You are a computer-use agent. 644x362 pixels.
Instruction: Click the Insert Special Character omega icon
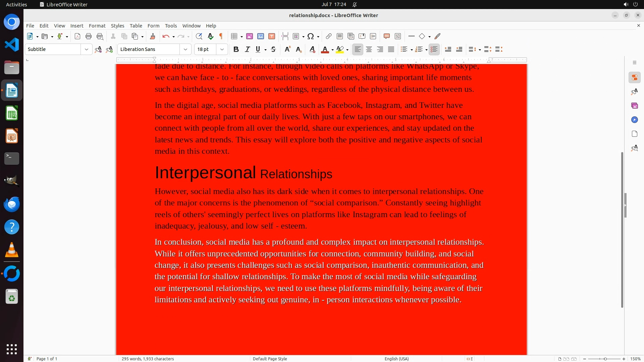[311, 36]
